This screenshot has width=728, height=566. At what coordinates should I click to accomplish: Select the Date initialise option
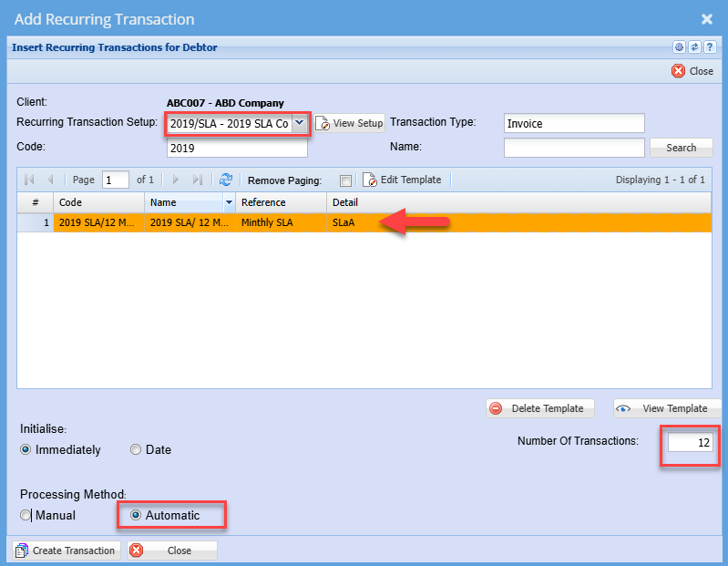click(x=136, y=449)
